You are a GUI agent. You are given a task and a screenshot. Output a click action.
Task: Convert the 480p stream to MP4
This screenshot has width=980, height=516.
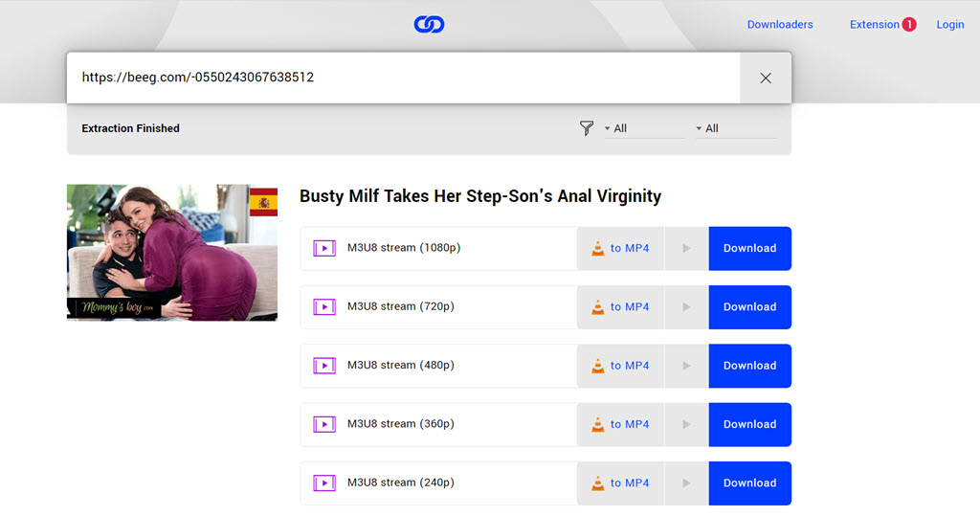coord(620,366)
